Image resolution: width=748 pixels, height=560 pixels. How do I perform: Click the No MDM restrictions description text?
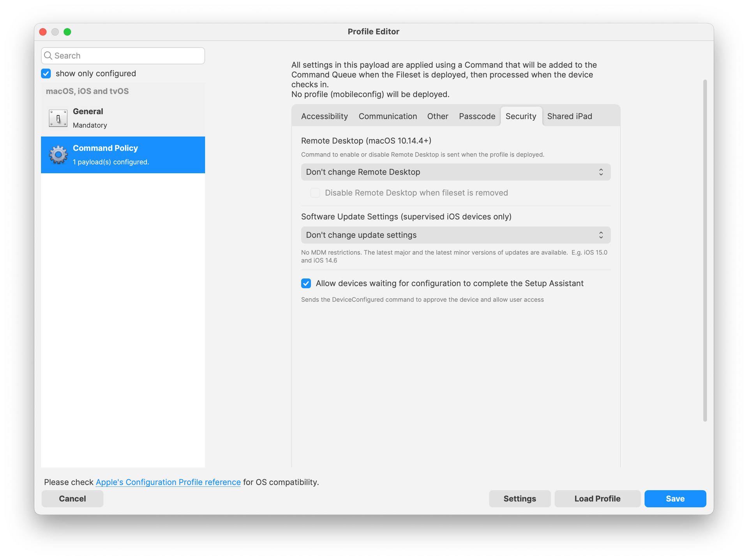point(454,256)
